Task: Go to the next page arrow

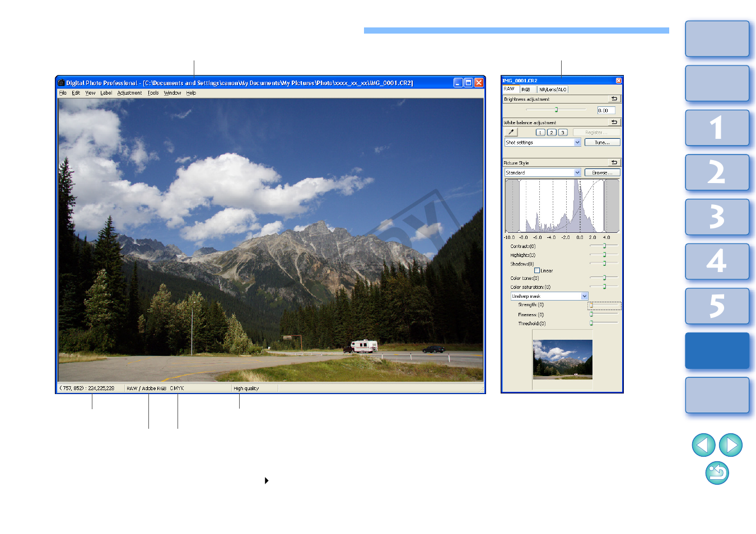Action: pos(731,446)
